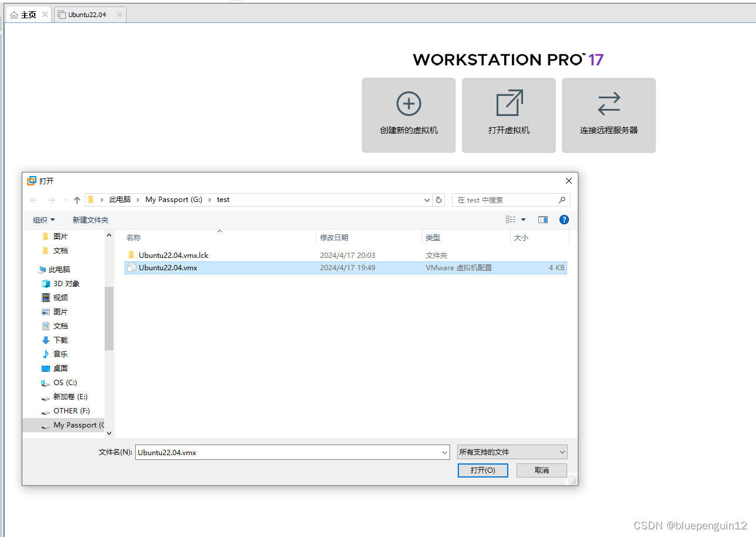756x537 pixels.
Task: Click 新建文件夹 new folder button
Action: (91, 220)
